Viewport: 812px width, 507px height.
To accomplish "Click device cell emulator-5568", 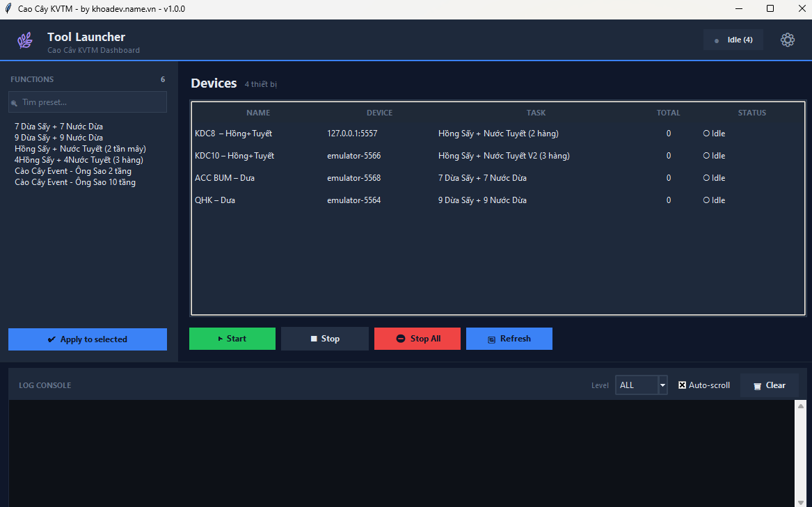I will coord(353,177).
